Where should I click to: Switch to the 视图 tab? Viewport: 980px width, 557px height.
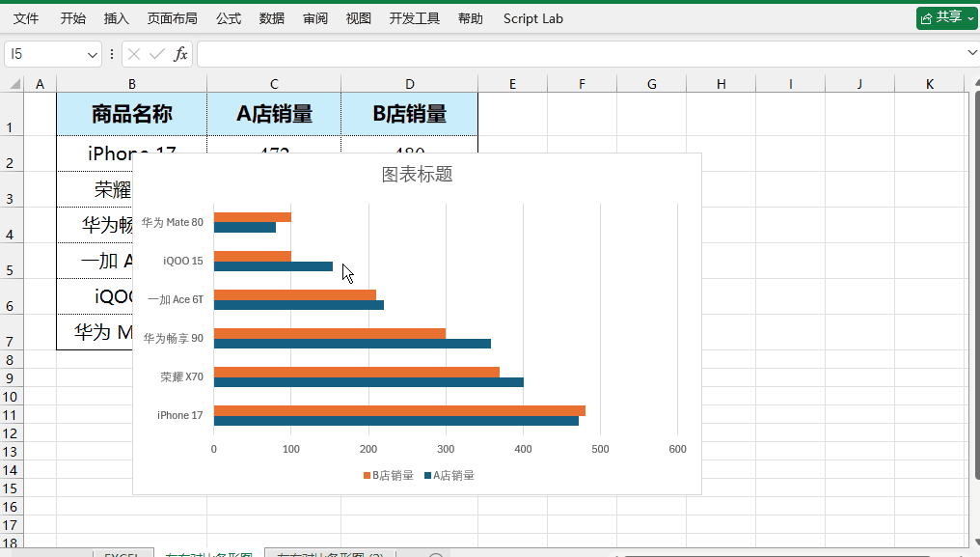click(358, 18)
